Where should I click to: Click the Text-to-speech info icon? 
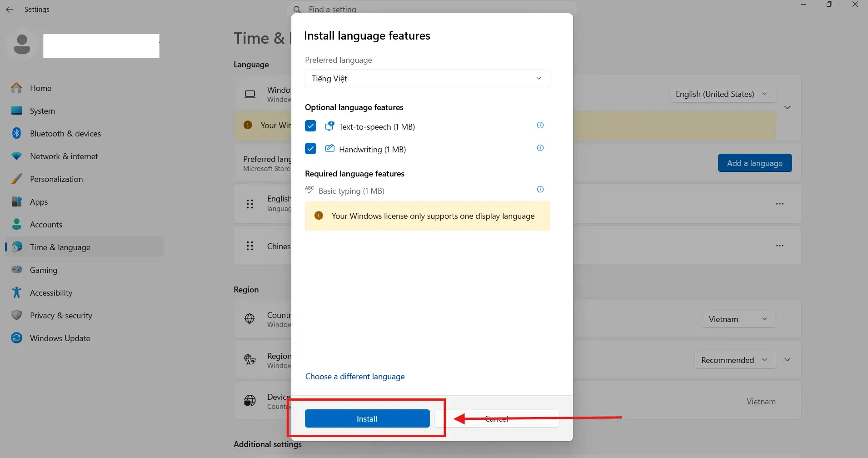tap(540, 126)
